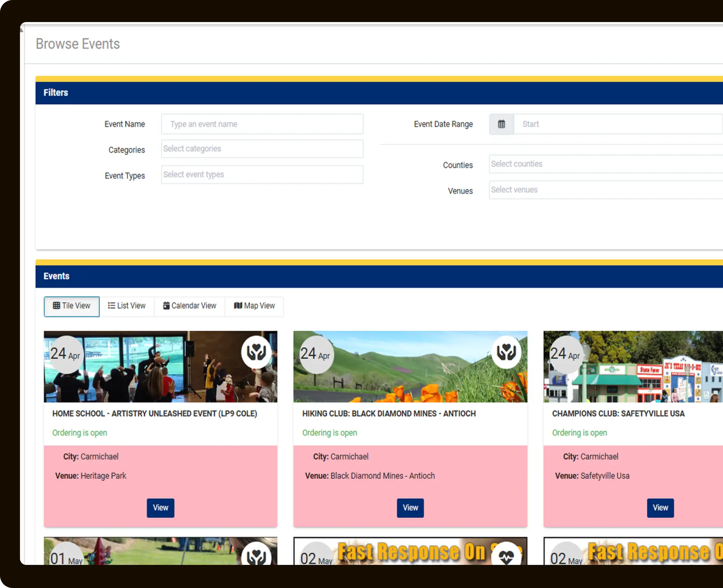The image size is (723, 588).
Task: Click View button for Home School Artistry event
Action: pos(160,507)
